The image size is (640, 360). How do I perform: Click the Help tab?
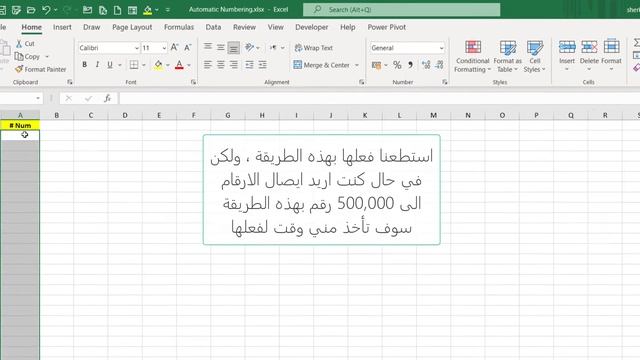coord(347,27)
